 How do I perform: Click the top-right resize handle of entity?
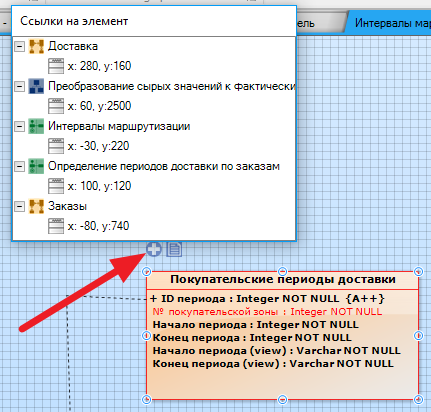pos(418,272)
